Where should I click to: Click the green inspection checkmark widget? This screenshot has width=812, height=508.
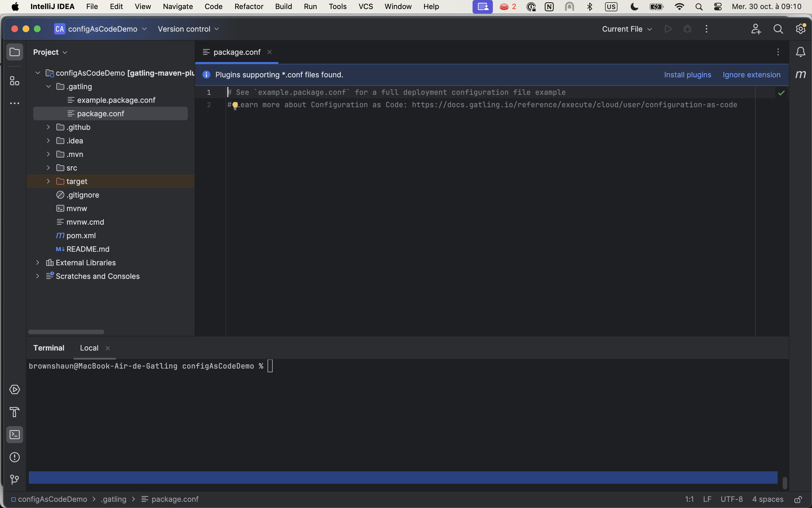click(x=781, y=93)
